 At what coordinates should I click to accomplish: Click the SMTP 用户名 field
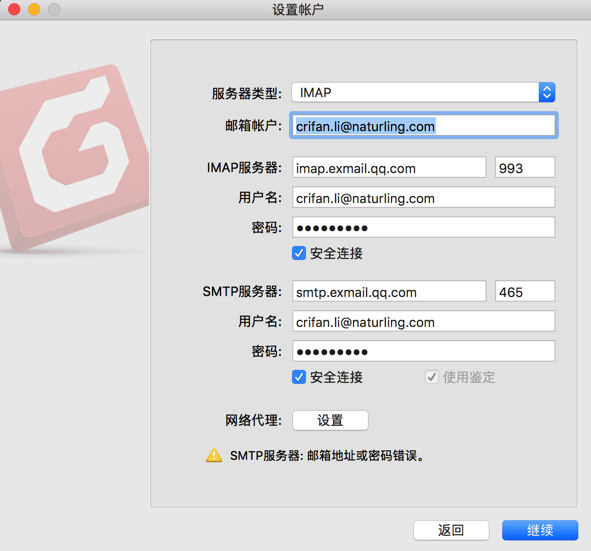[x=423, y=321]
